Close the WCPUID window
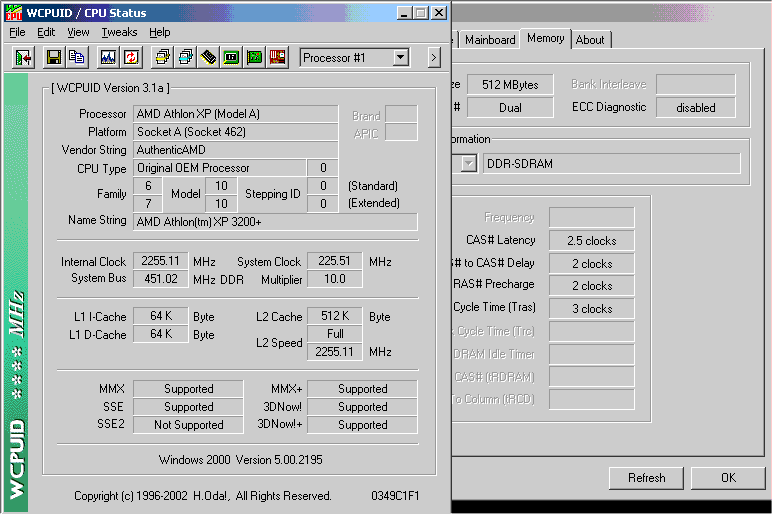 (x=439, y=13)
